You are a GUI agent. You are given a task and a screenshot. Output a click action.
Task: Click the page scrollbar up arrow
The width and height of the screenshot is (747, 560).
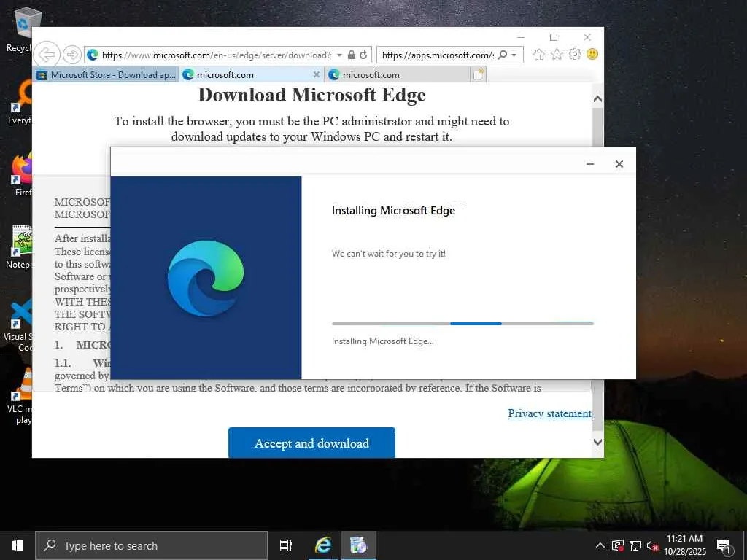coord(597,99)
